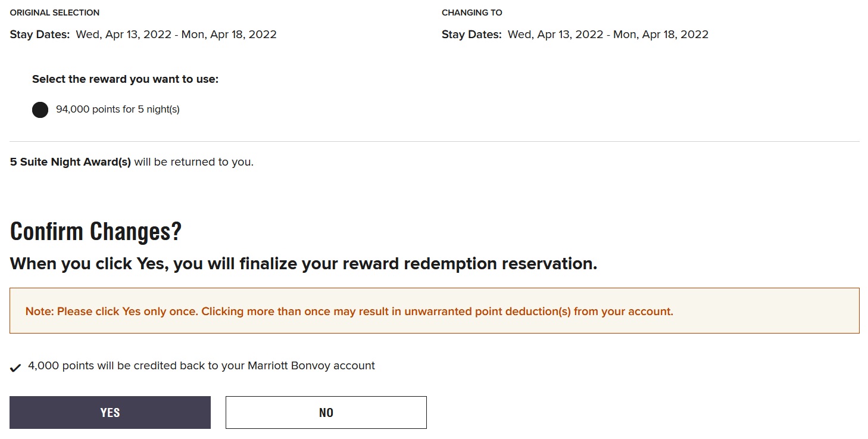868x439 pixels.
Task: Click the stay date range under CHANGING TO
Action: pos(608,35)
